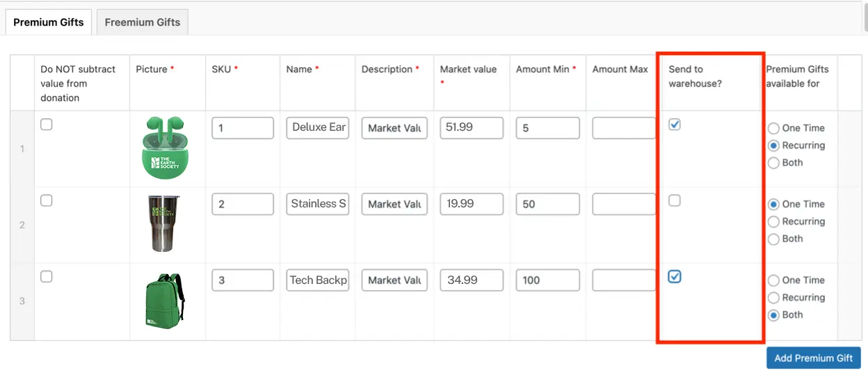Click the stainless steel tumbler picture
Screen dimensions: 868x373
(166, 223)
